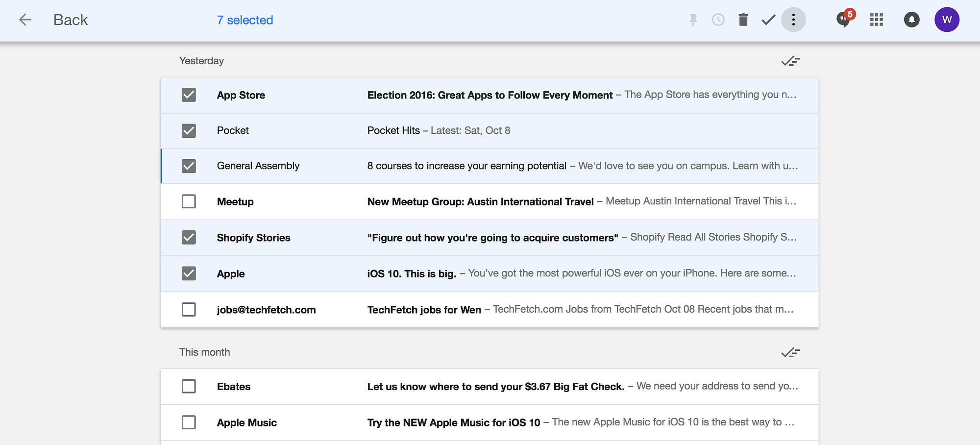Open the notifications bell
Screen dimensions: 980x445
coord(911,20)
